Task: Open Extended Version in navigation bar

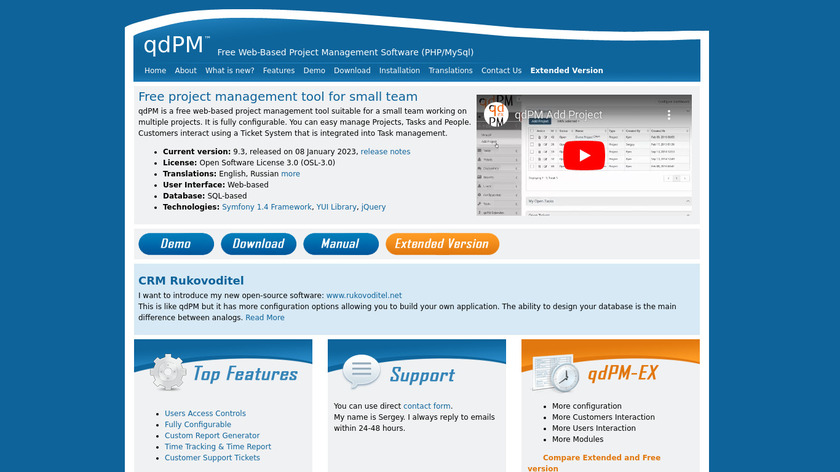Action: 566,71
